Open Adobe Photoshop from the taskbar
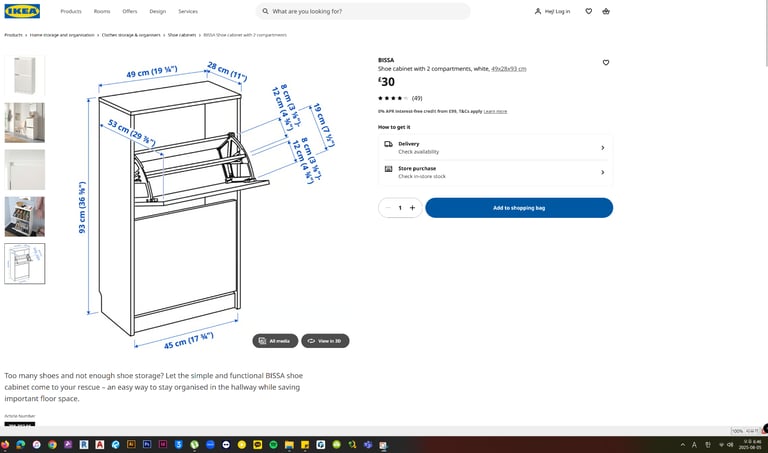Image resolution: width=768 pixels, height=453 pixels. click(x=147, y=444)
